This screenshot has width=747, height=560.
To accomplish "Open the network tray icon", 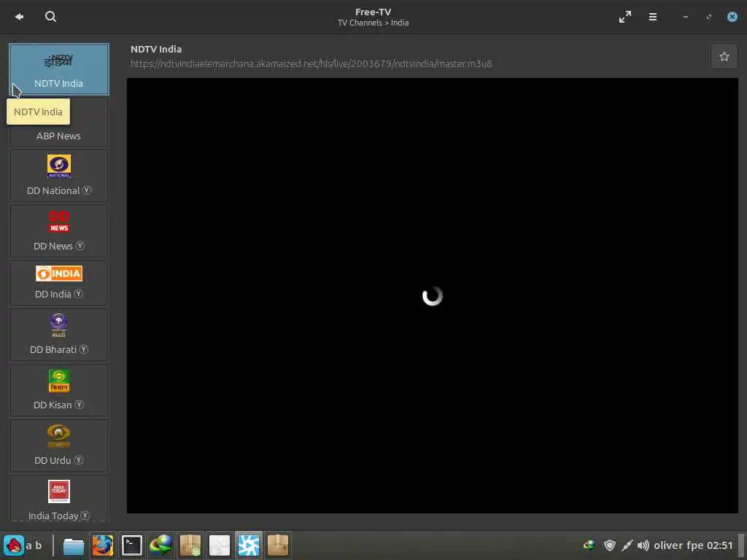I will point(589,545).
